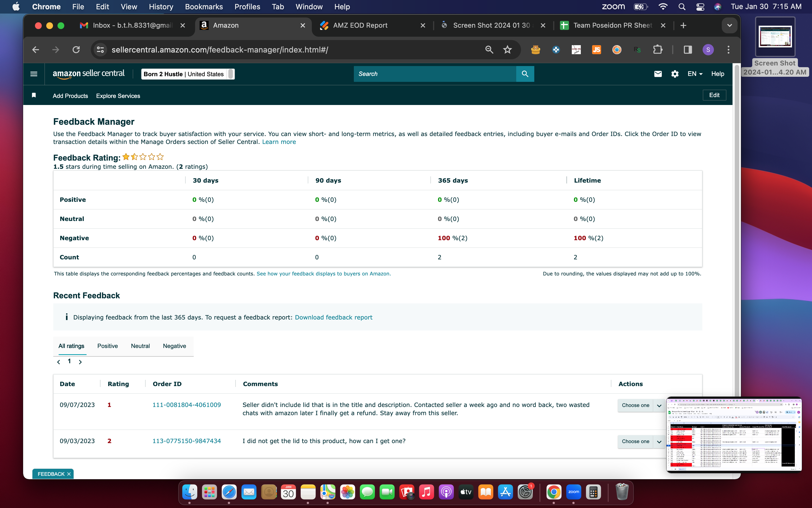The width and height of the screenshot is (812, 508).
Task: Click Add Products link
Action: (x=70, y=96)
